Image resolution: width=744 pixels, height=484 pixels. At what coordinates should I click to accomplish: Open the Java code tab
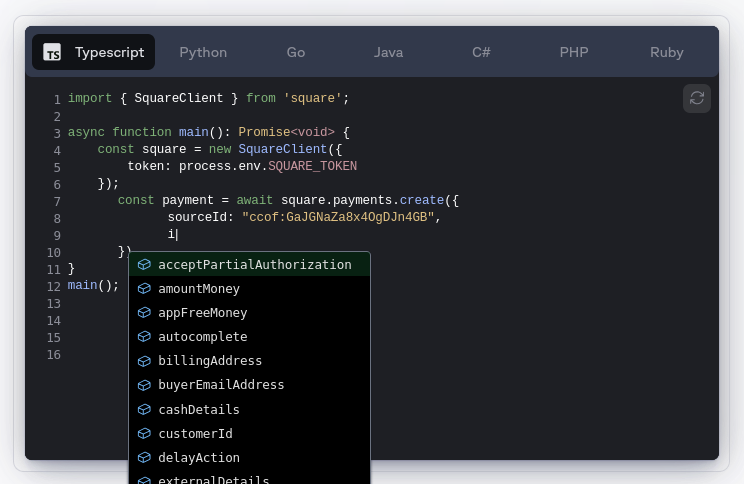(x=388, y=52)
